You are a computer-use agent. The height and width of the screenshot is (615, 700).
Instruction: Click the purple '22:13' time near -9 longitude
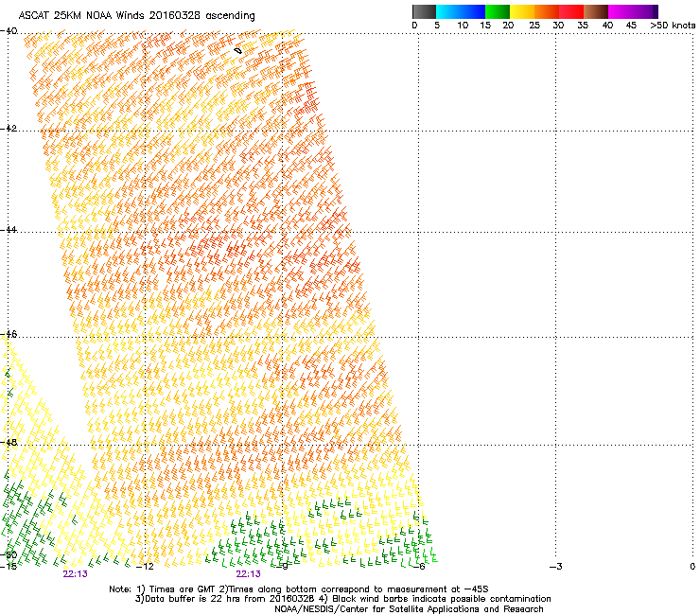coord(248,574)
